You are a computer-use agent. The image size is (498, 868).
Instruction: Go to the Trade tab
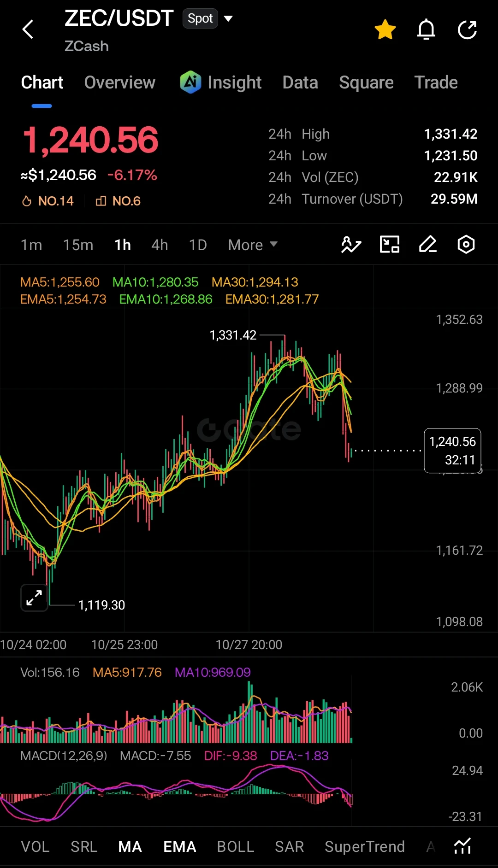(x=436, y=82)
